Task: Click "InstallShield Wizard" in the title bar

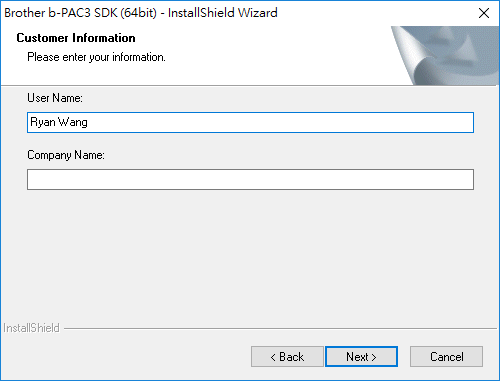Action: point(223,13)
